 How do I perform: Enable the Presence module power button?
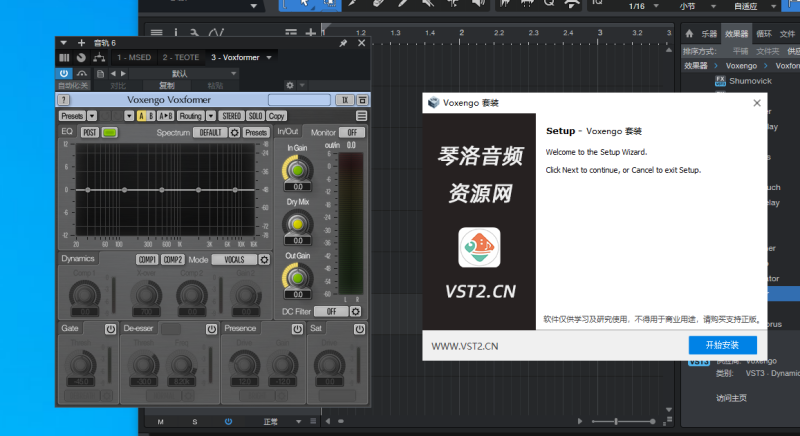[297, 329]
